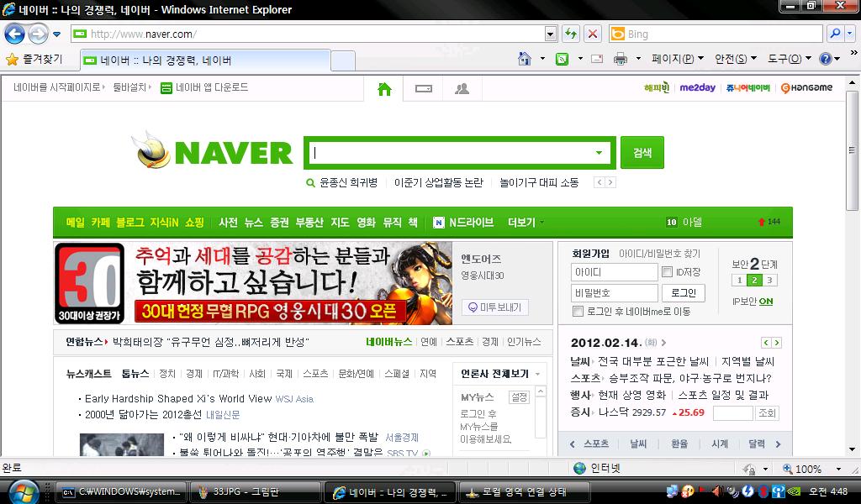The height and width of the screenshot is (504, 861).
Task: Click the me2day link
Action: coord(697,87)
